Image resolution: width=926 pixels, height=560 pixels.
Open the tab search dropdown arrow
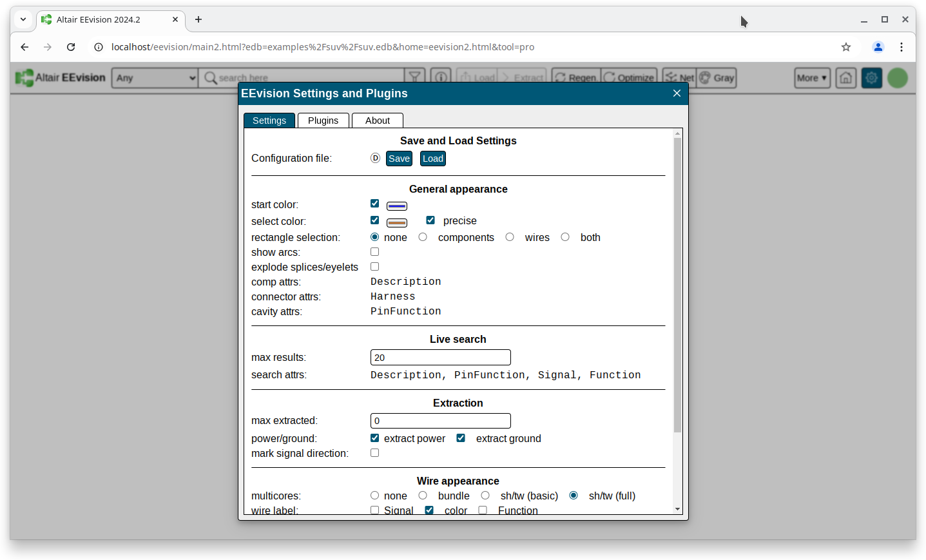point(23,19)
